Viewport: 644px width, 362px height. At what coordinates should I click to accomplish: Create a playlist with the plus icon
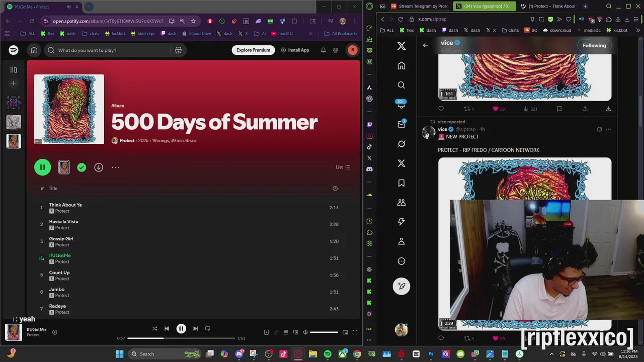(x=14, y=83)
